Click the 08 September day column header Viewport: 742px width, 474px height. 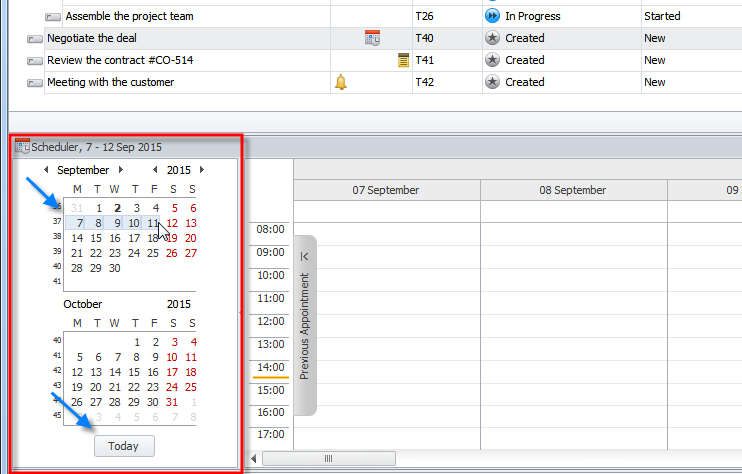[x=572, y=190]
